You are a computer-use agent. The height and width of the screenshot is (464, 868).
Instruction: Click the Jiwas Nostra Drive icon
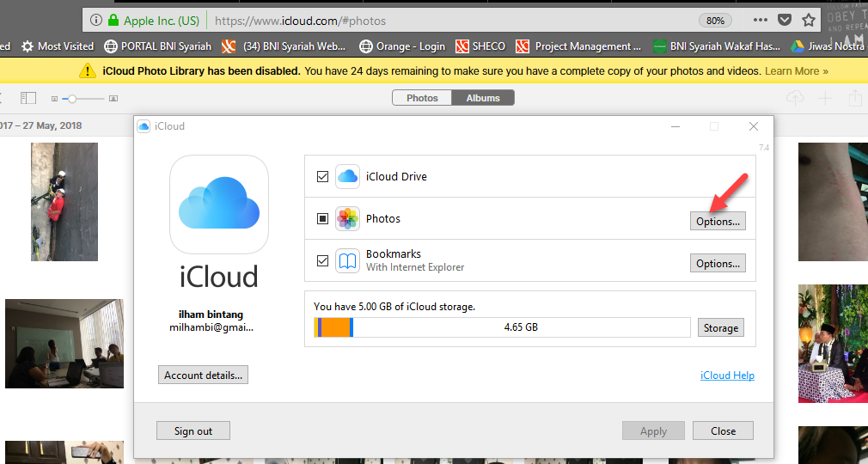[798, 46]
